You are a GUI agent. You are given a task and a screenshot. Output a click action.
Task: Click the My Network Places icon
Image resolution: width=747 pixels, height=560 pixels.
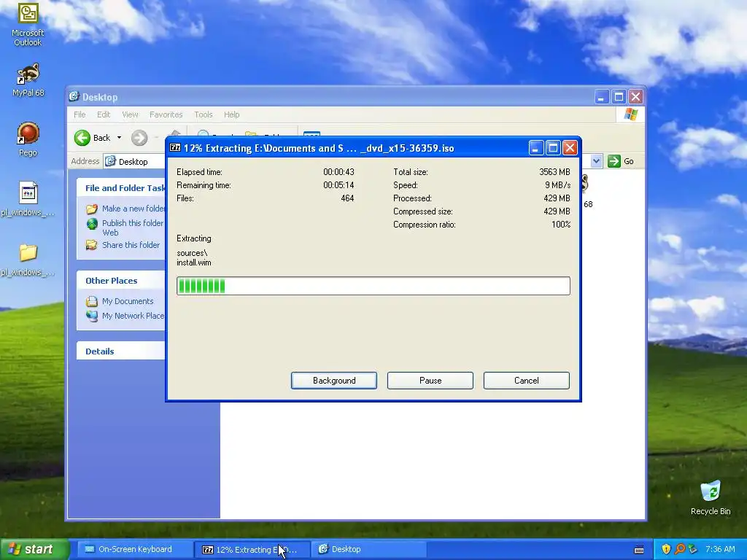(91, 316)
